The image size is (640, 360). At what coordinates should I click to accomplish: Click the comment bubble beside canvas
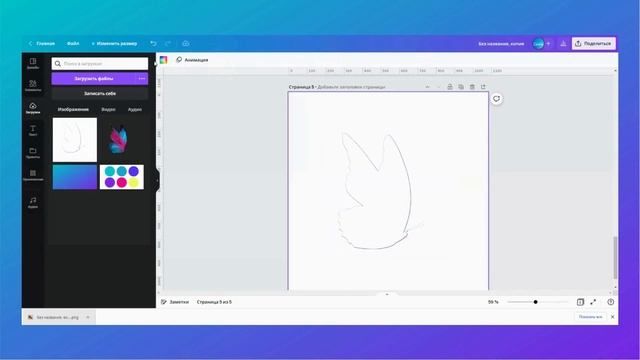coord(496,99)
